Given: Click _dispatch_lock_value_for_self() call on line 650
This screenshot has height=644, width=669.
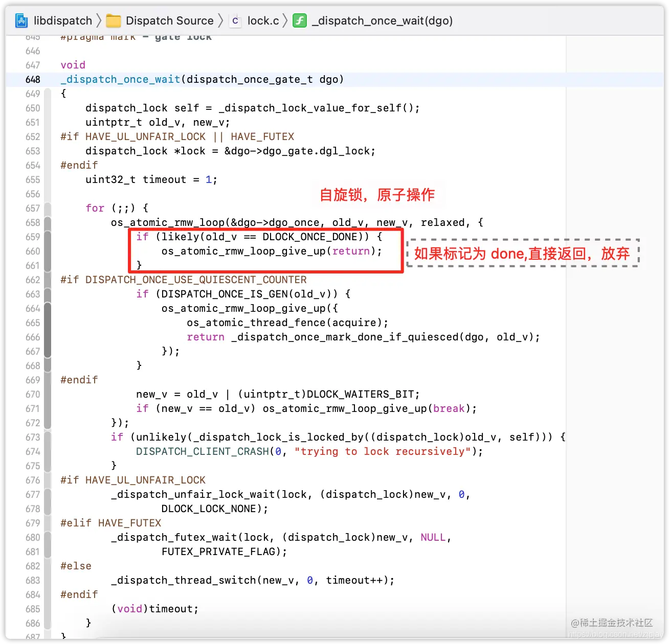Looking at the screenshot, I should pos(316,108).
